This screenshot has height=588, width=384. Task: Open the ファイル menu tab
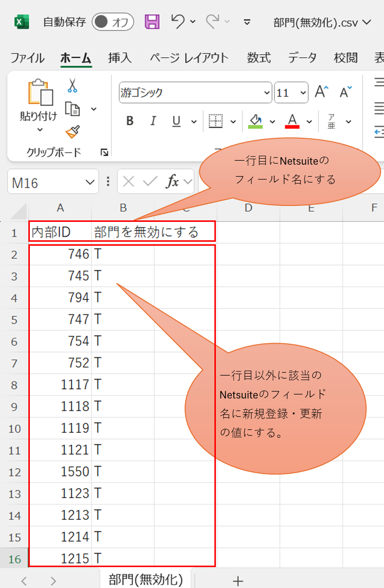[27, 58]
